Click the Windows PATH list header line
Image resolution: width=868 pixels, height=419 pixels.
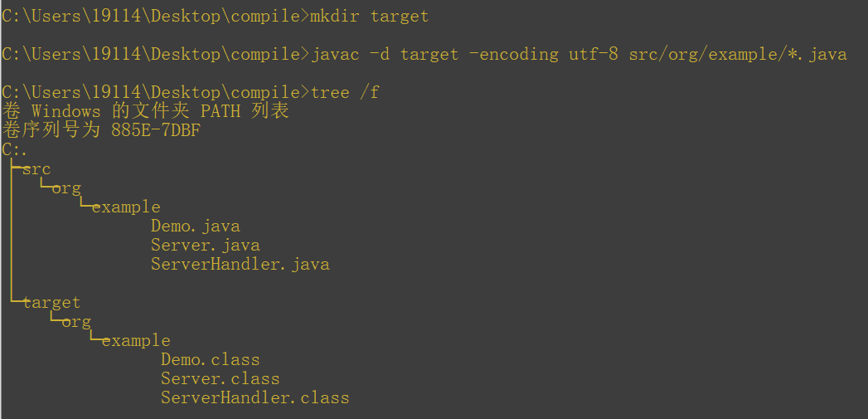click(x=145, y=110)
